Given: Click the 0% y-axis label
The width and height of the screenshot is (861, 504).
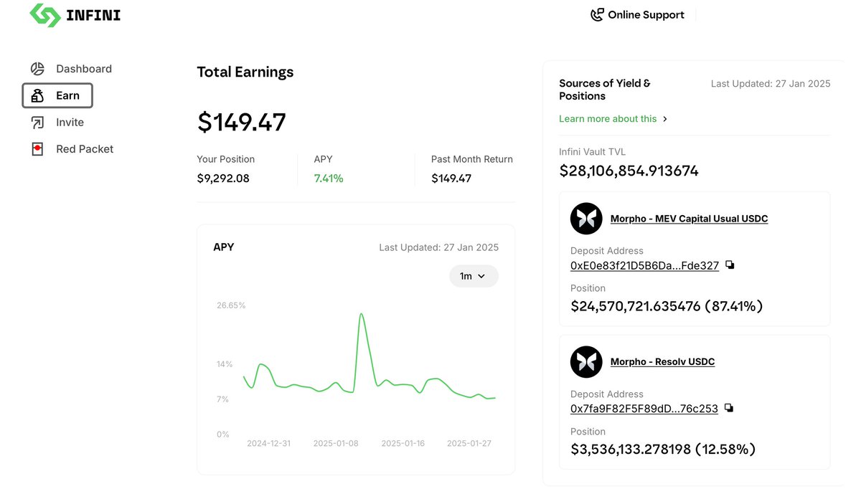Looking at the screenshot, I should (x=223, y=434).
